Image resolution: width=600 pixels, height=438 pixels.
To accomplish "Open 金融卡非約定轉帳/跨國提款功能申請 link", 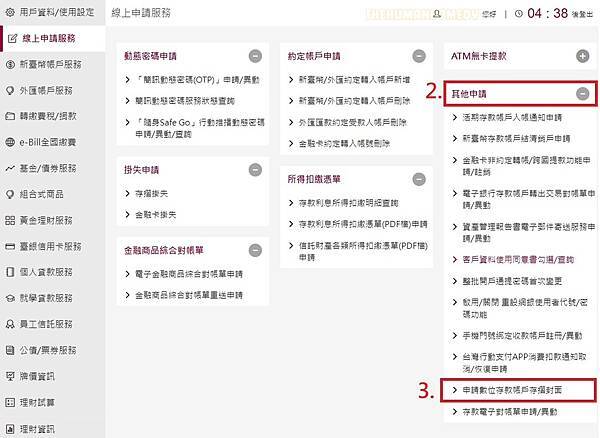I will pos(527,166).
